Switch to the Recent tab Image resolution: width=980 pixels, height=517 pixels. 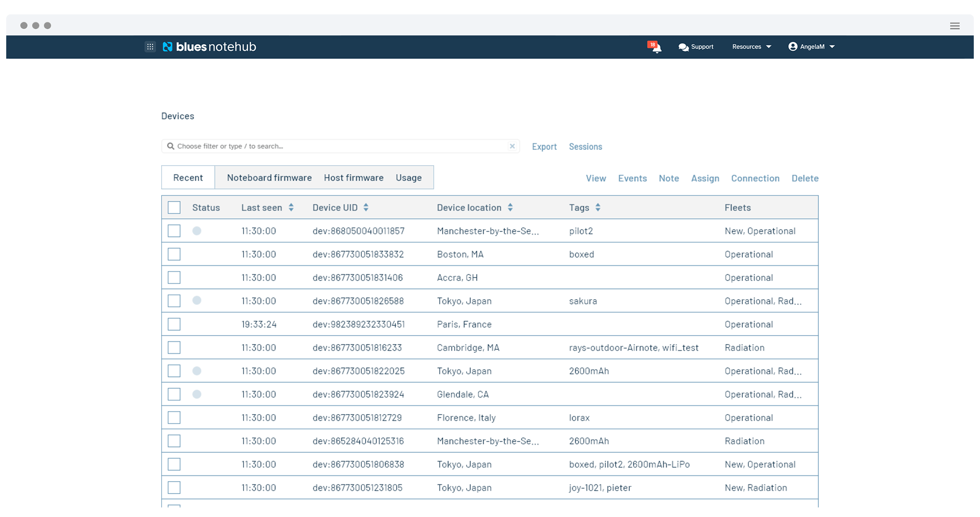point(188,178)
